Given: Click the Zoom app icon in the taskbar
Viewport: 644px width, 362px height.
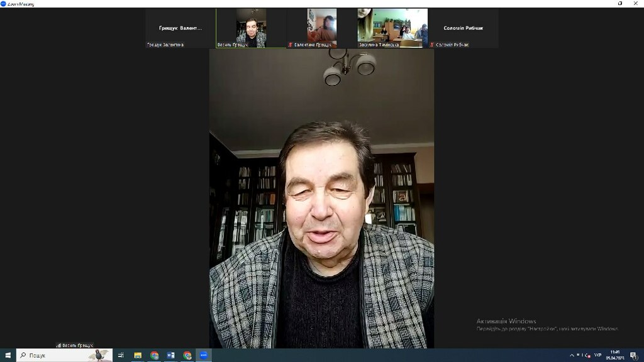Looking at the screenshot, I should click(204, 355).
